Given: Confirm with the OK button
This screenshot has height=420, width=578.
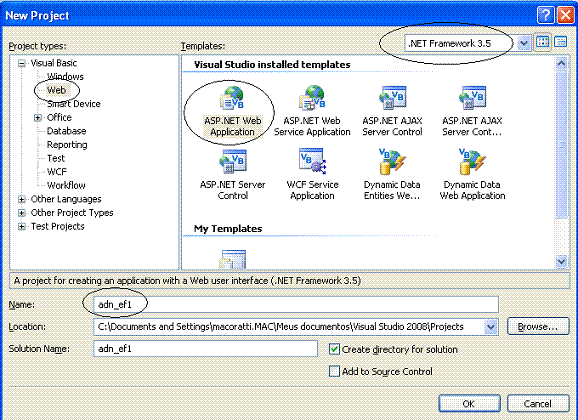Looking at the screenshot, I should (x=469, y=403).
